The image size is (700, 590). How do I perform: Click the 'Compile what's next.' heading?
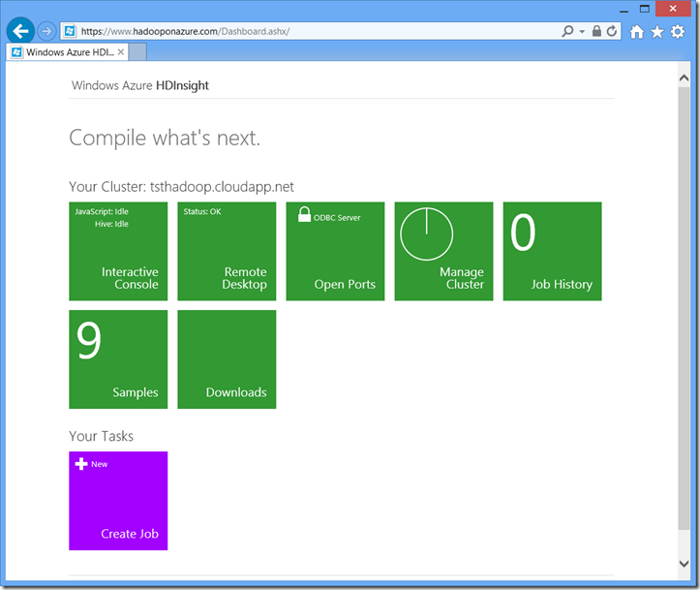pyautogui.click(x=165, y=138)
